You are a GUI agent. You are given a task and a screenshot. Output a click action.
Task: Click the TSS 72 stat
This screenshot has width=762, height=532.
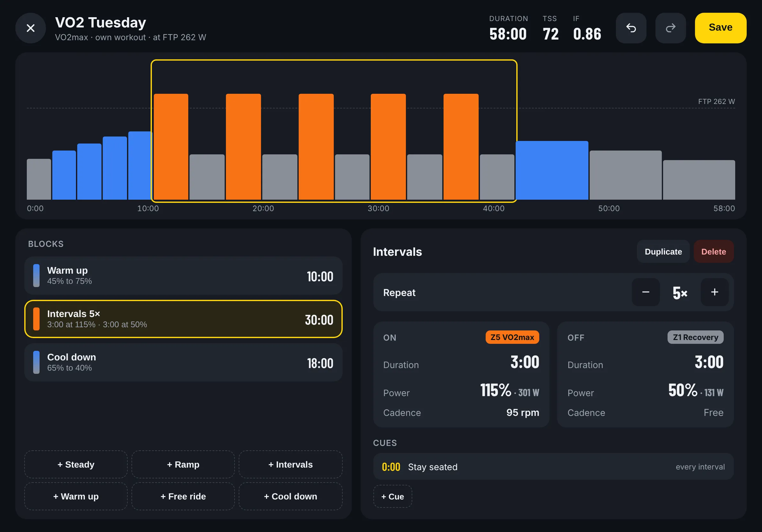(550, 28)
